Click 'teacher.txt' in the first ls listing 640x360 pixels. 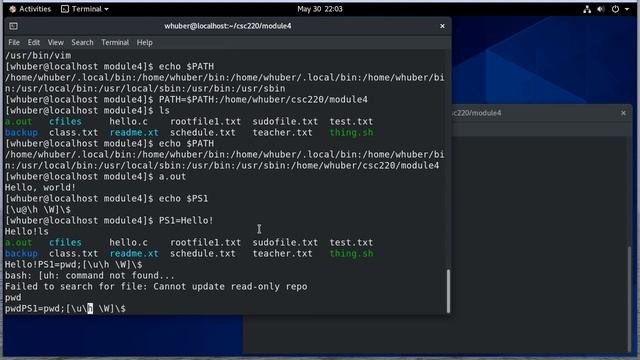click(282, 133)
